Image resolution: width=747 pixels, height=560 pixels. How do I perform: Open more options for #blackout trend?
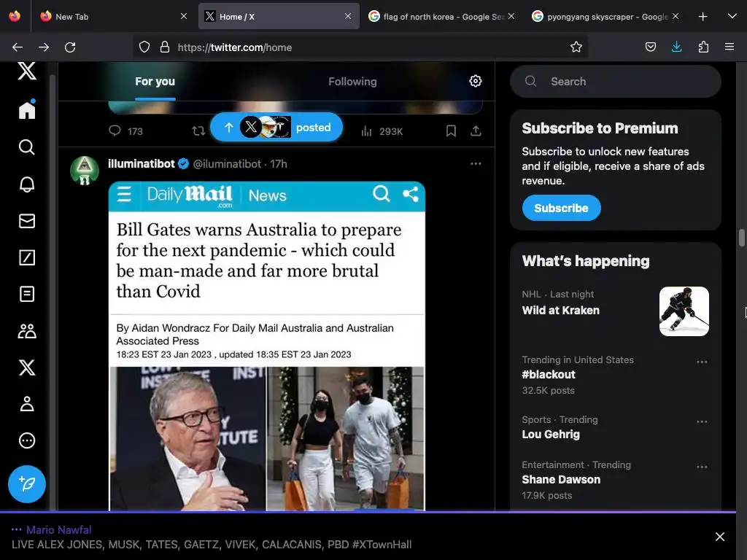(702, 362)
